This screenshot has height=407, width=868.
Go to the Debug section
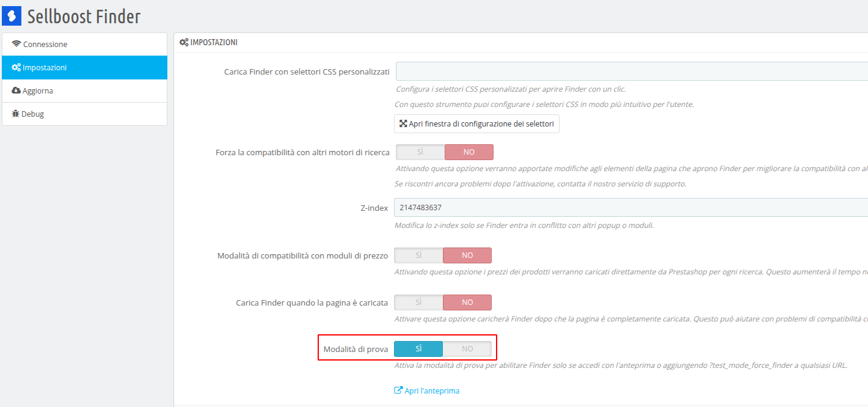click(85, 114)
